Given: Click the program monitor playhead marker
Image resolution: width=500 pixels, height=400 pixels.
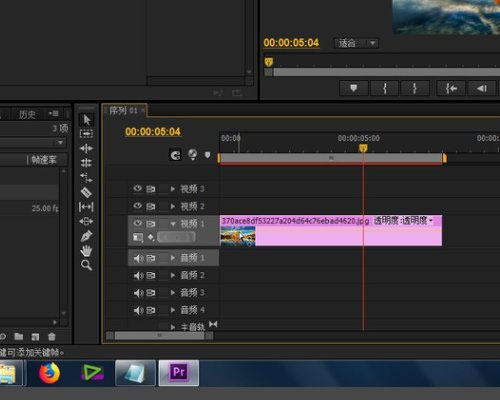Looking at the screenshot, I should tap(269, 62).
